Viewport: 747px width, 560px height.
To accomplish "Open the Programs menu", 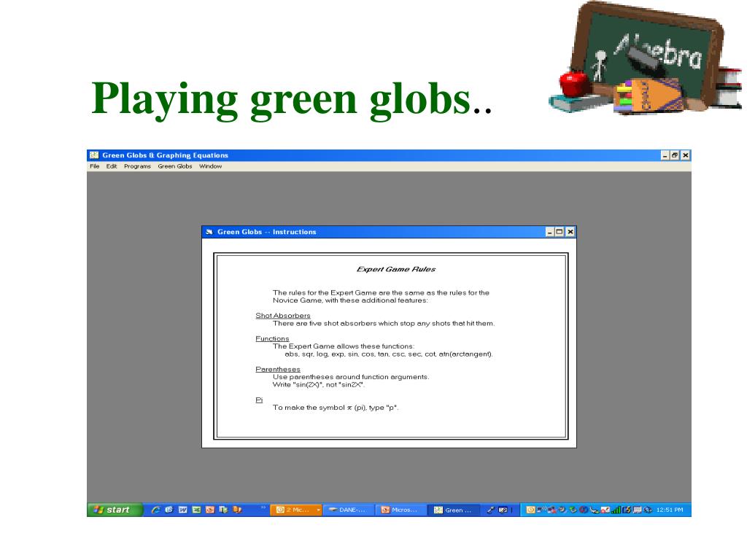I will point(137,166).
